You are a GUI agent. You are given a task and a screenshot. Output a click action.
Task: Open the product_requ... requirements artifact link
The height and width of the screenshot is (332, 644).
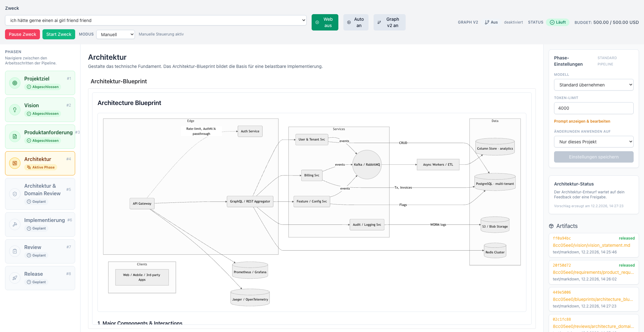pyautogui.click(x=593, y=272)
